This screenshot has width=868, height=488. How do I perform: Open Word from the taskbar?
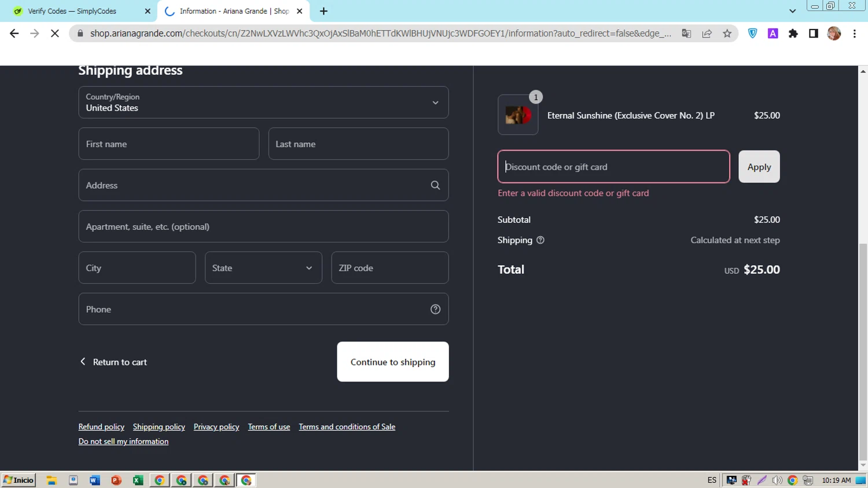pos(95,480)
